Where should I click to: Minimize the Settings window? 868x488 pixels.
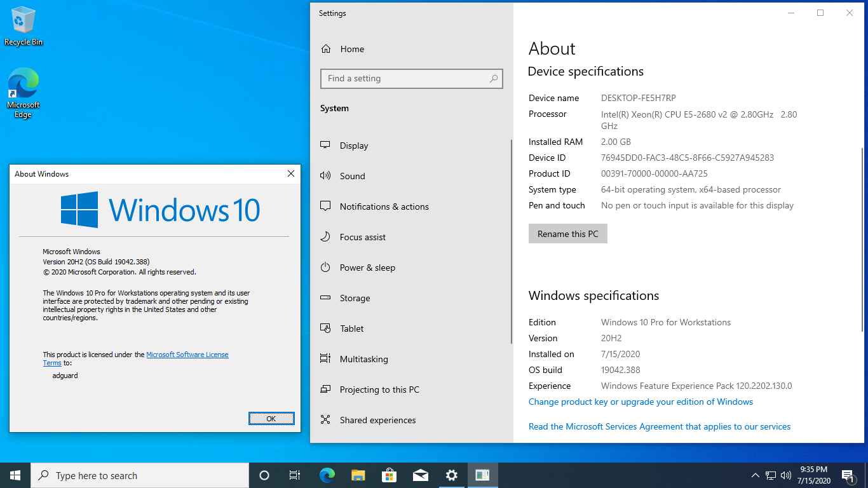791,13
